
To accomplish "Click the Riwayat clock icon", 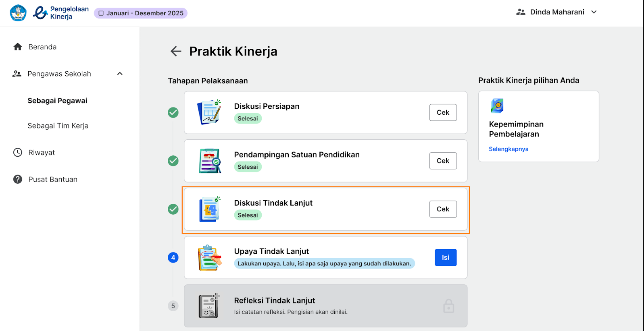I will (x=18, y=152).
